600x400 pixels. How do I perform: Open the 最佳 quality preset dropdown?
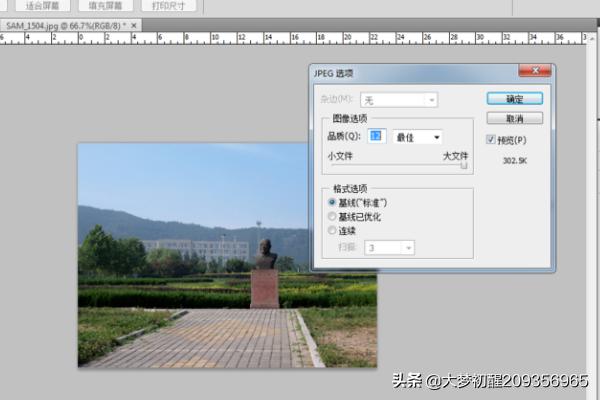(x=418, y=137)
